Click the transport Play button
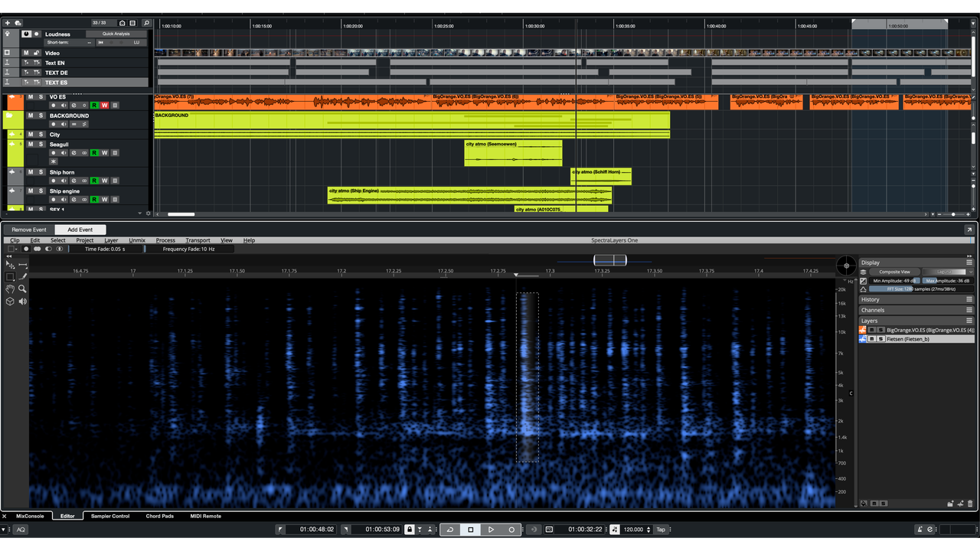Screen dimensions: 980x551 491,530
